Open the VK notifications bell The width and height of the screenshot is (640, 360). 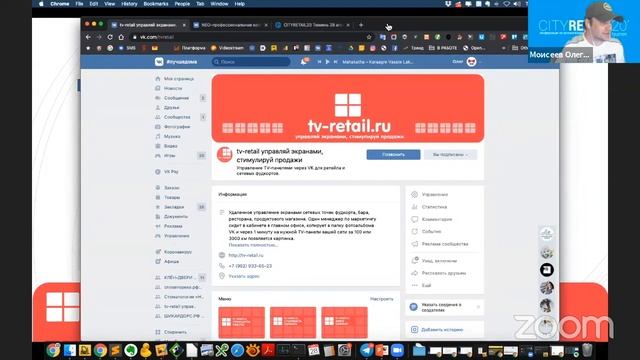304,62
